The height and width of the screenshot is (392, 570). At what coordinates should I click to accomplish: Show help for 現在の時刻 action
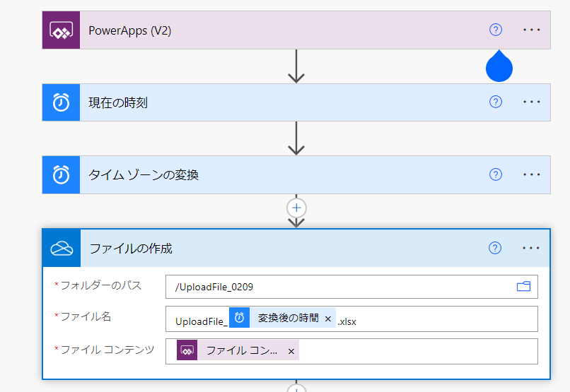pyautogui.click(x=495, y=102)
